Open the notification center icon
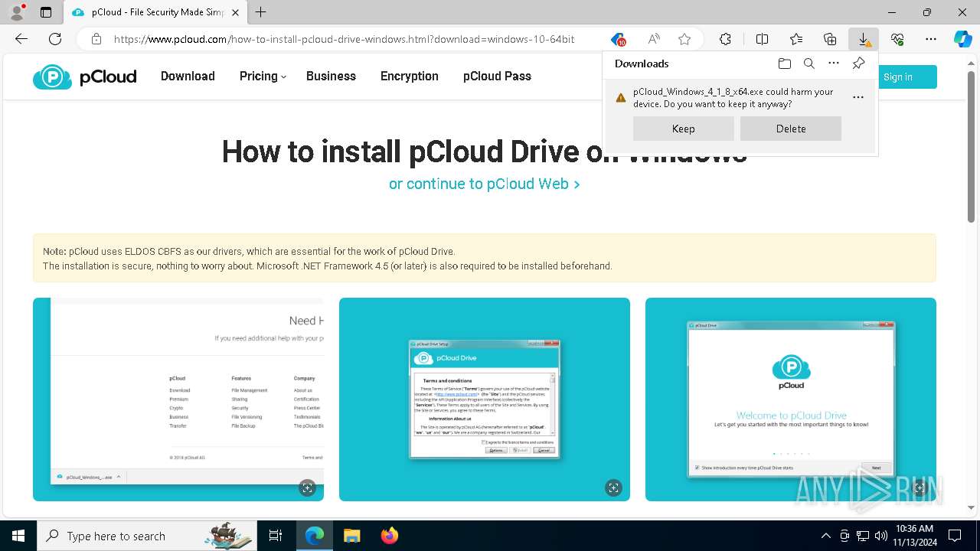The width and height of the screenshot is (980, 551). [x=955, y=536]
